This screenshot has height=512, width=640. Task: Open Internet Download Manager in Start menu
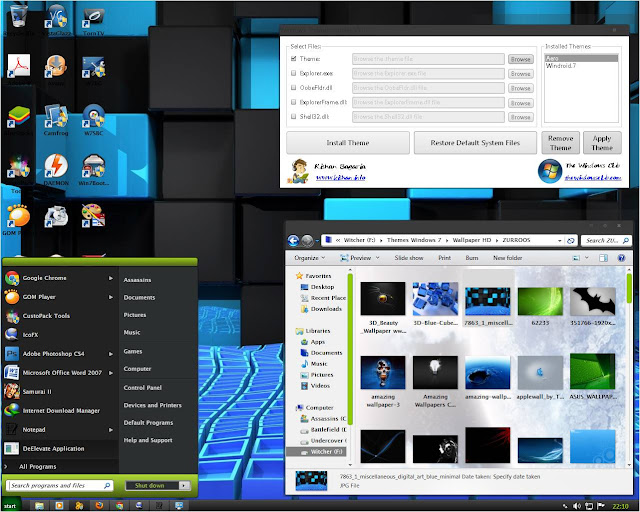pos(61,411)
